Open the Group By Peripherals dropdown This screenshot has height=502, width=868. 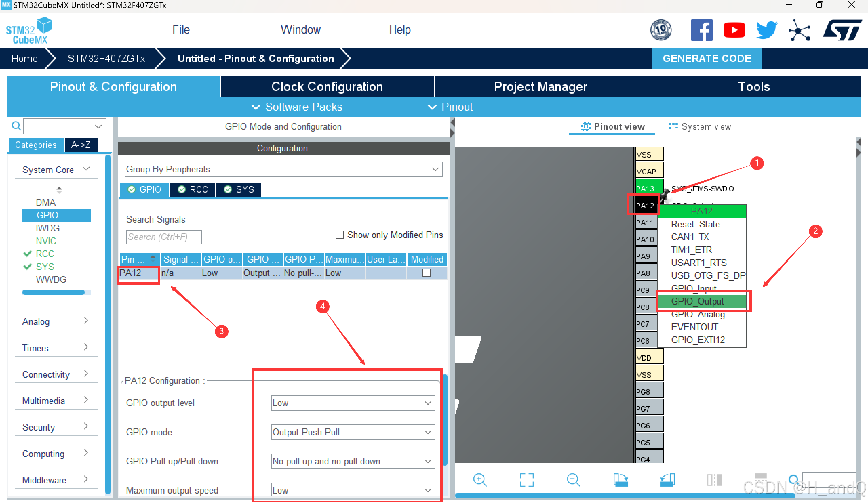(x=283, y=169)
